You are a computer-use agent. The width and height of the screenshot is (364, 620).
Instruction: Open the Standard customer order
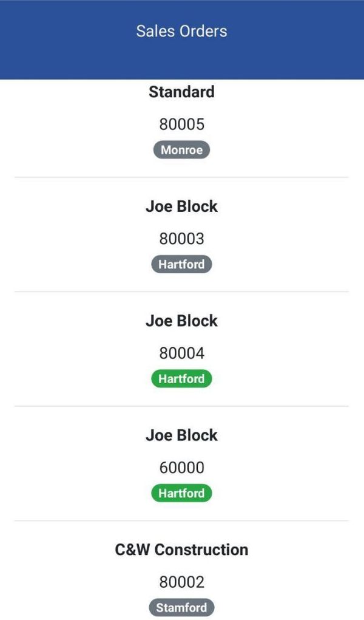click(181, 92)
